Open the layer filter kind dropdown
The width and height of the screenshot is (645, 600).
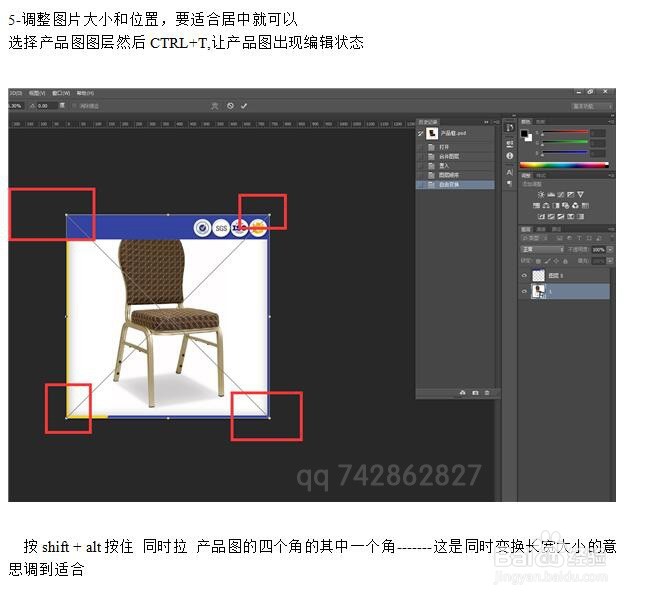534,238
